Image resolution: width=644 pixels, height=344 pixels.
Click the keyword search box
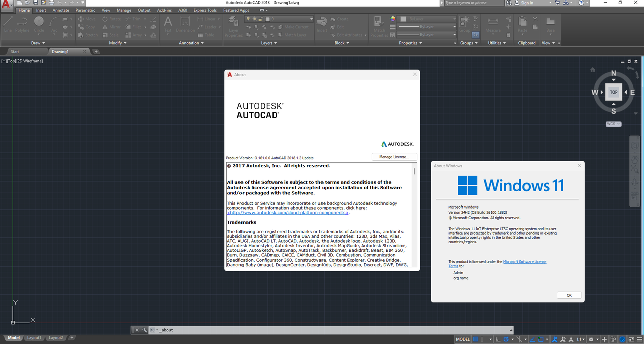[x=475, y=3]
